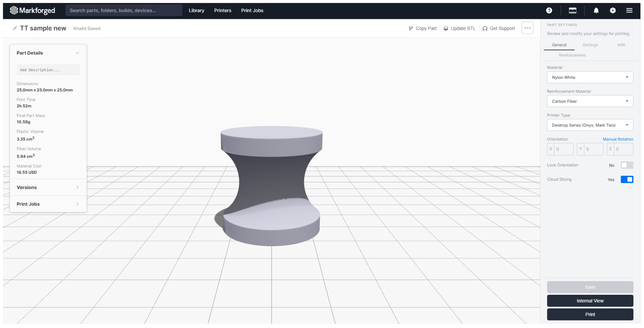Click the Add Description field
644x328 pixels.
[48, 70]
